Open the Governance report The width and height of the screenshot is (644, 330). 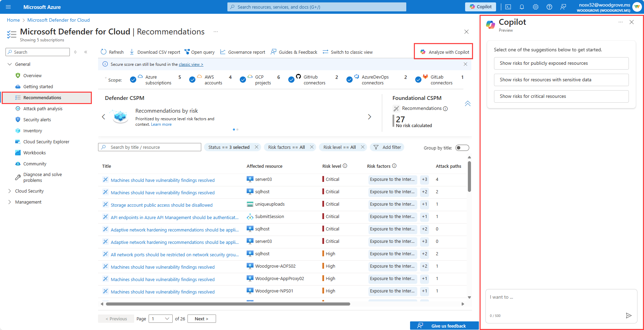pos(243,52)
